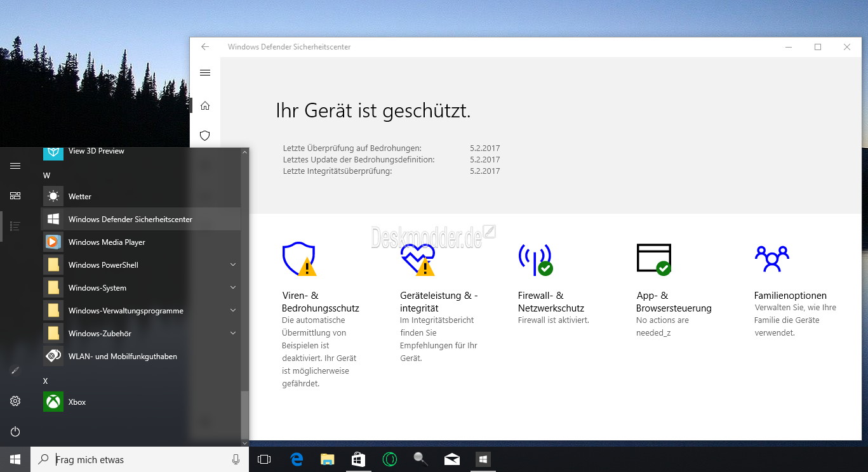Launch the Wetter app
Screen dimensions: 868x472
[x=140, y=197]
